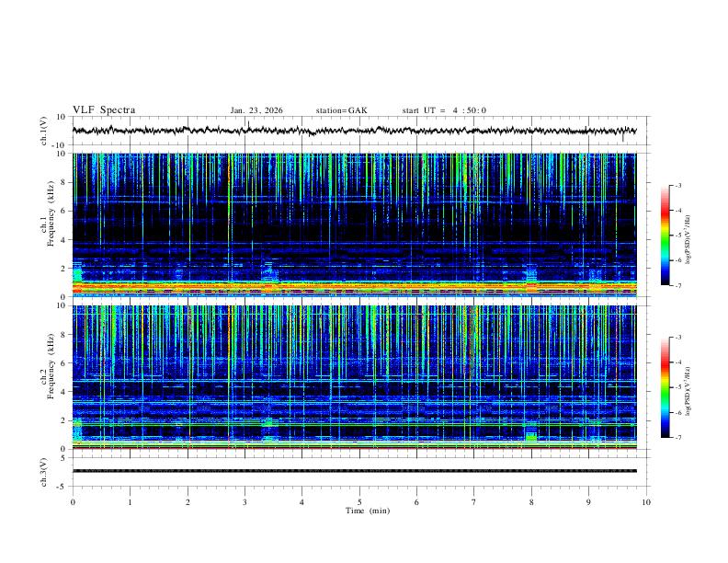Image resolution: width=728 pixels, height=563 pixels.
Task: Click the "8" kHz tick on ch.1 frequency axis
Action: point(63,182)
